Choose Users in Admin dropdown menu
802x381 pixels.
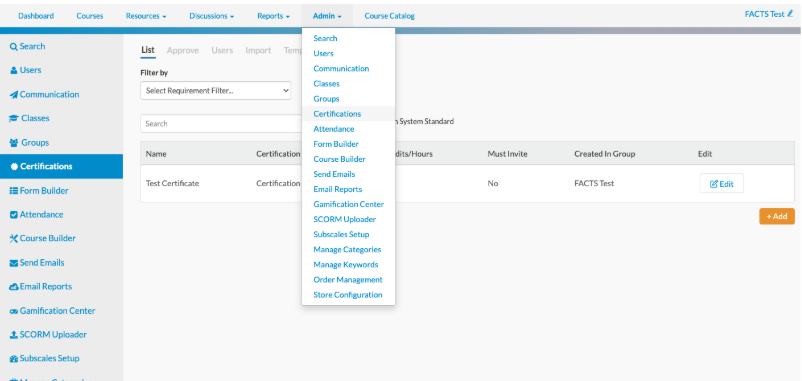pos(323,53)
